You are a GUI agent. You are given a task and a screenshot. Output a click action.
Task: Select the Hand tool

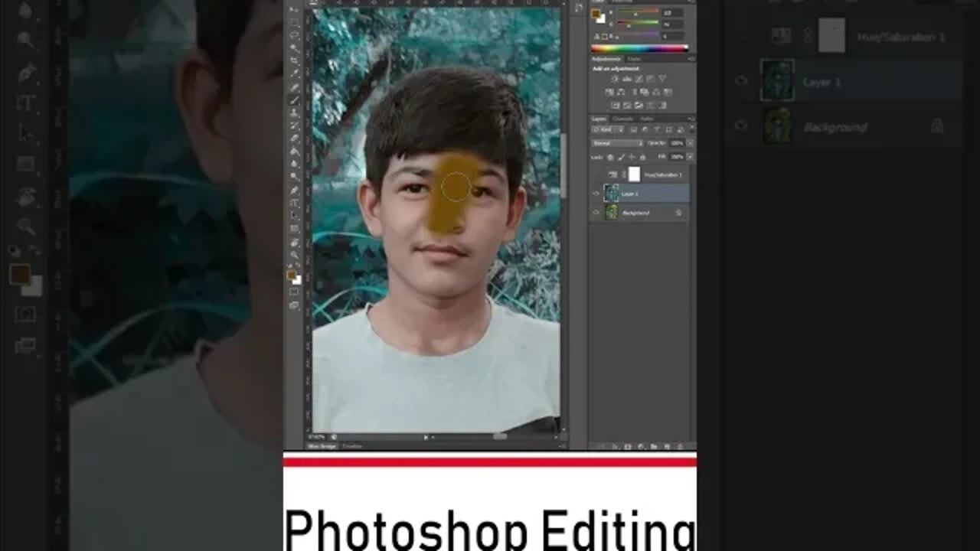pyautogui.click(x=294, y=242)
